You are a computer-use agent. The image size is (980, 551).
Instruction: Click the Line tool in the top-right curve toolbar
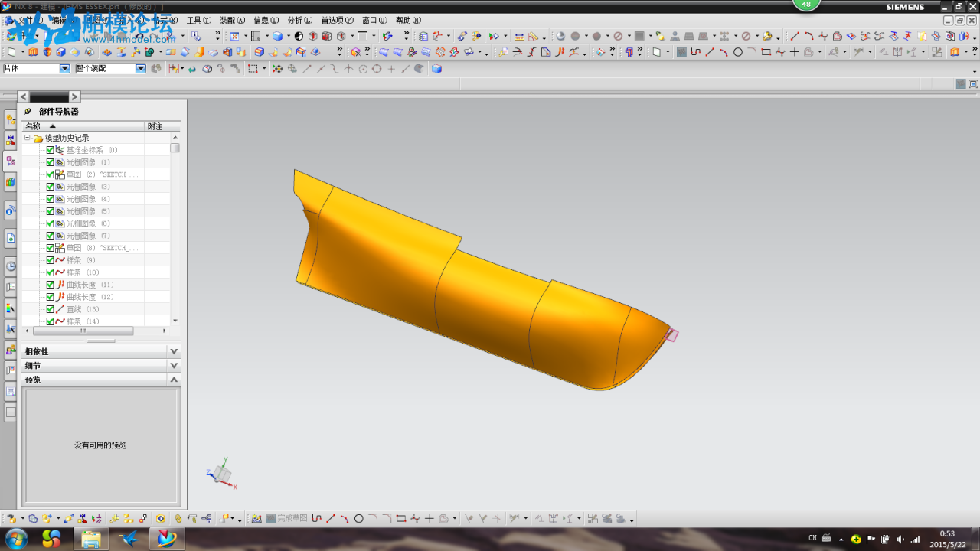pyautogui.click(x=795, y=36)
